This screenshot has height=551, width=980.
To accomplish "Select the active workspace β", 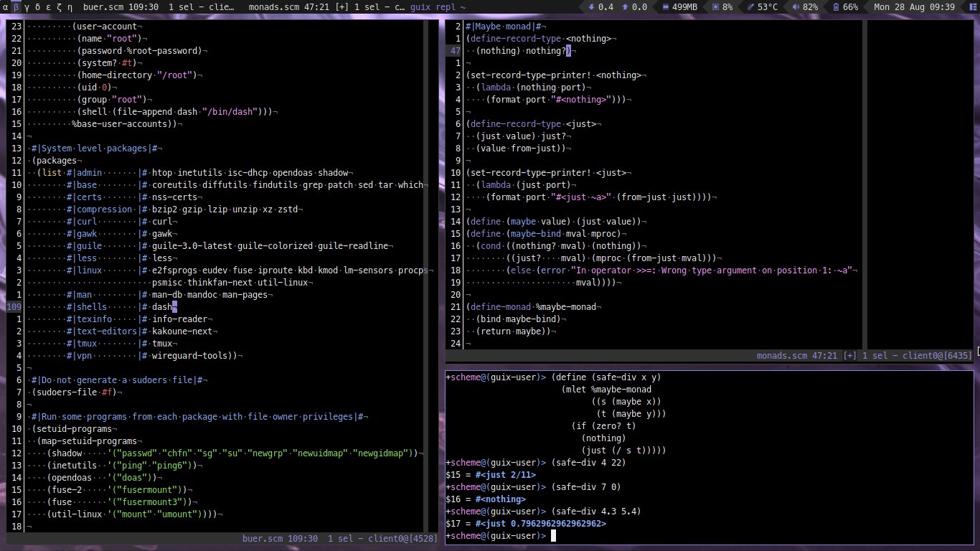I will point(17,6).
